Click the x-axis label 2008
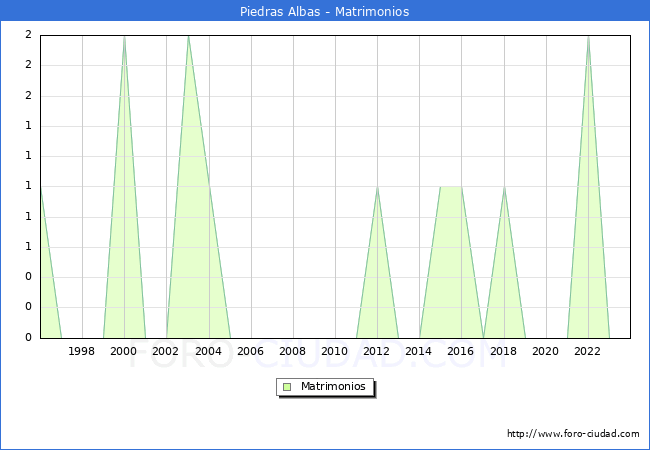This screenshot has width=650, height=450. (292, 351)
